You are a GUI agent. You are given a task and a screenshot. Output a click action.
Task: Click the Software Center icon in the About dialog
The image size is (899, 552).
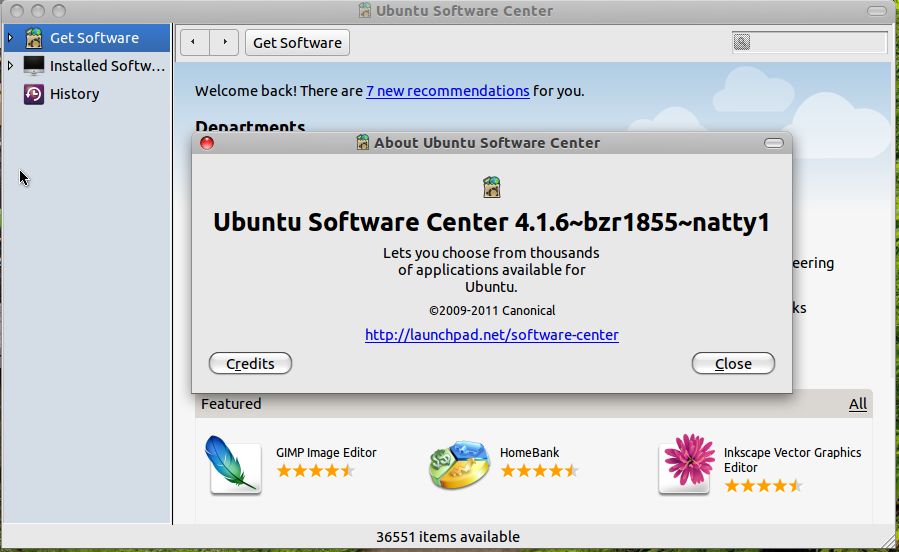coord(491,187)
